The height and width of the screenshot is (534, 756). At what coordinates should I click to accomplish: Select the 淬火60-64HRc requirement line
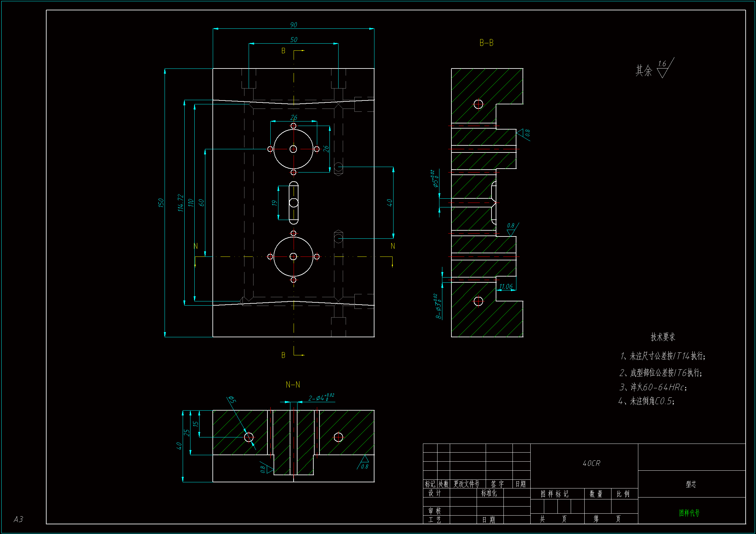coord(653,387)
